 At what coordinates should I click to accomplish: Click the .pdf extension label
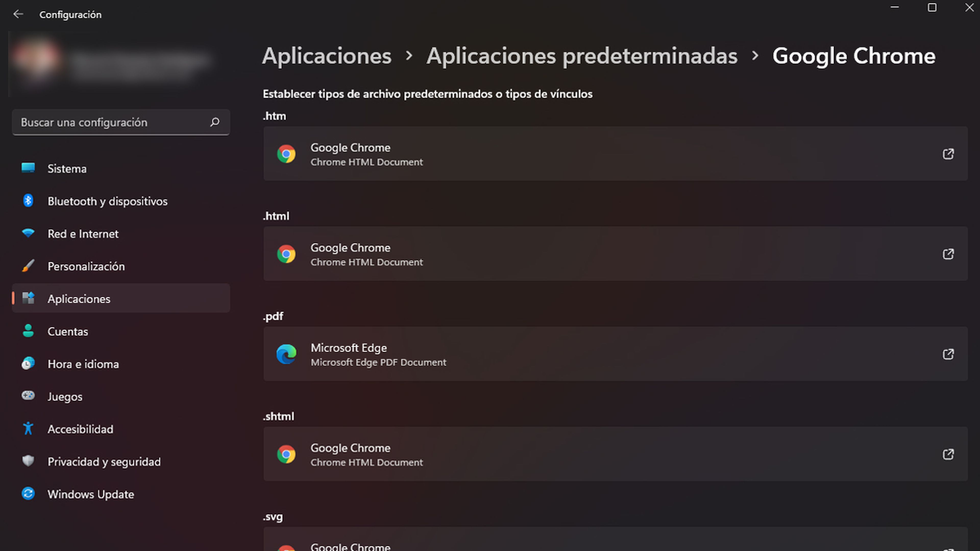[x=273, y=316]
